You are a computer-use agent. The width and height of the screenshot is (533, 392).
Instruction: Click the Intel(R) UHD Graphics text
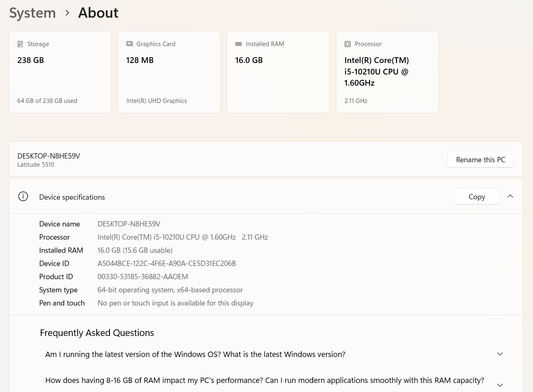pos(156,101)
